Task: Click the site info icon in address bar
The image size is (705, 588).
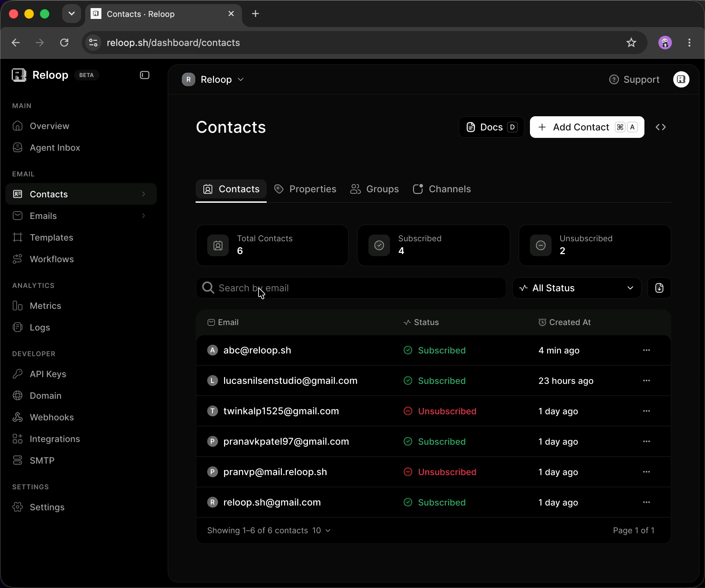Action: (93, 43)
